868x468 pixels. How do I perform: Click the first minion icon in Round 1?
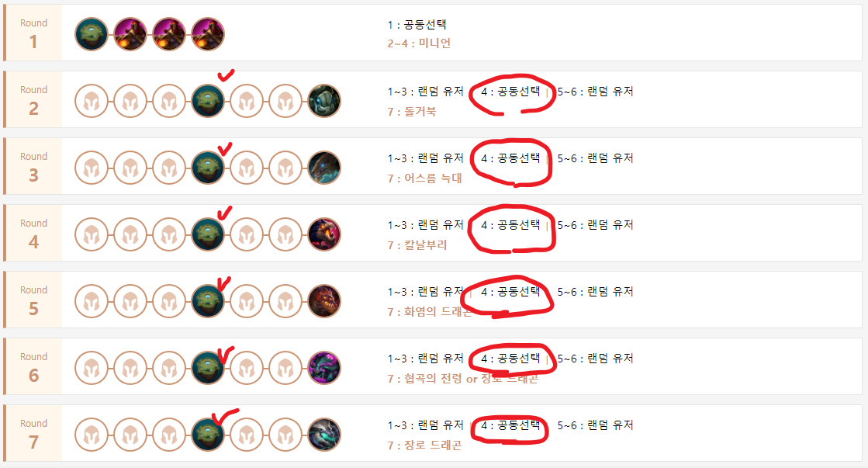pos(130,34)
